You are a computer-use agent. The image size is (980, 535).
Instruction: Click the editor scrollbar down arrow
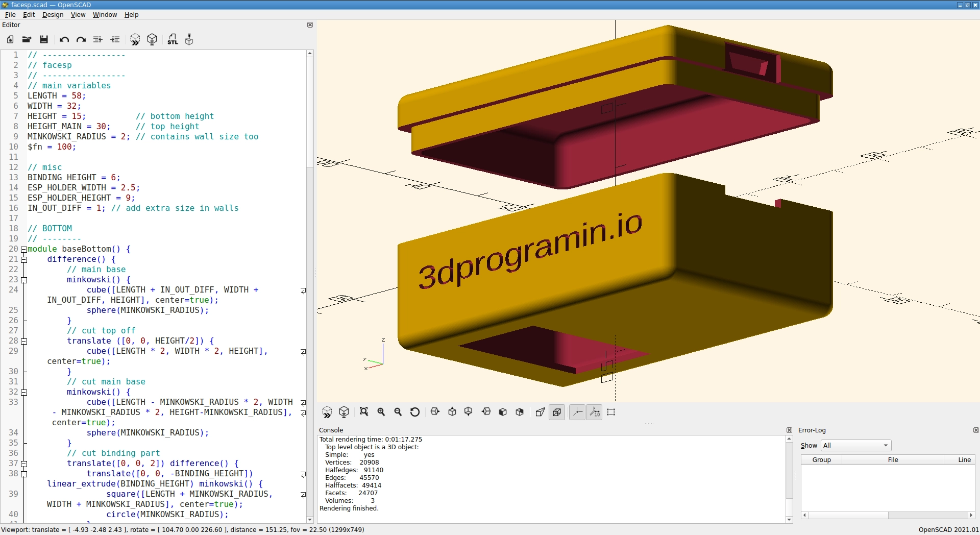pos(310,519)
